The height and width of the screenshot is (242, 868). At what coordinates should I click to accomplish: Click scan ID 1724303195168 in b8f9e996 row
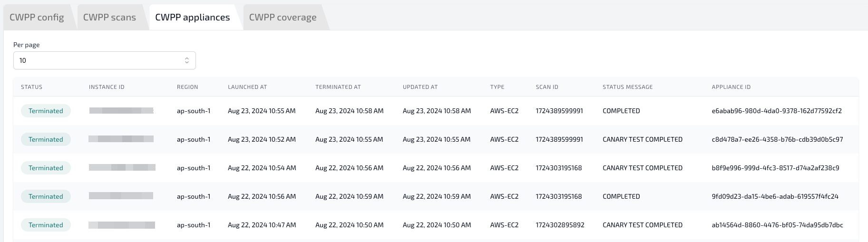(x=559, y=168)
